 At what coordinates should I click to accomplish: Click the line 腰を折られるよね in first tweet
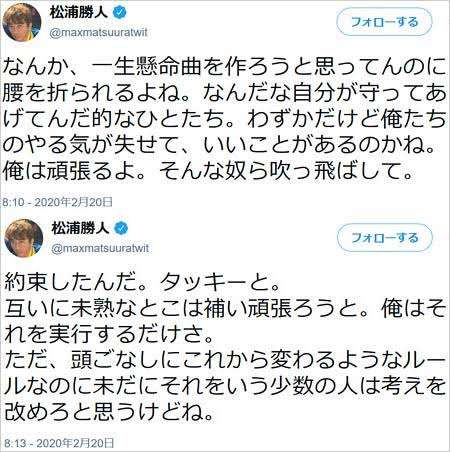point(224,93)
